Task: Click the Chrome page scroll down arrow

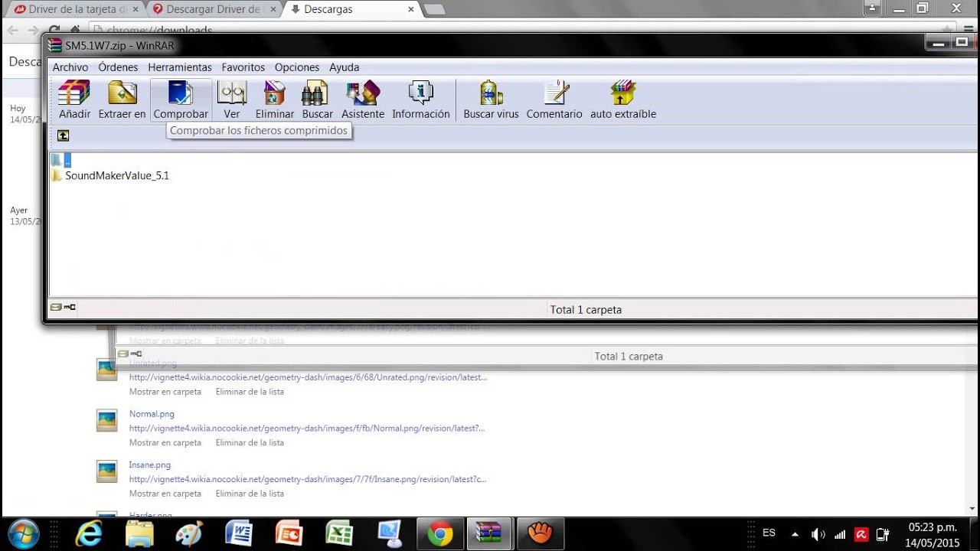Action: [x=972, y=508]
